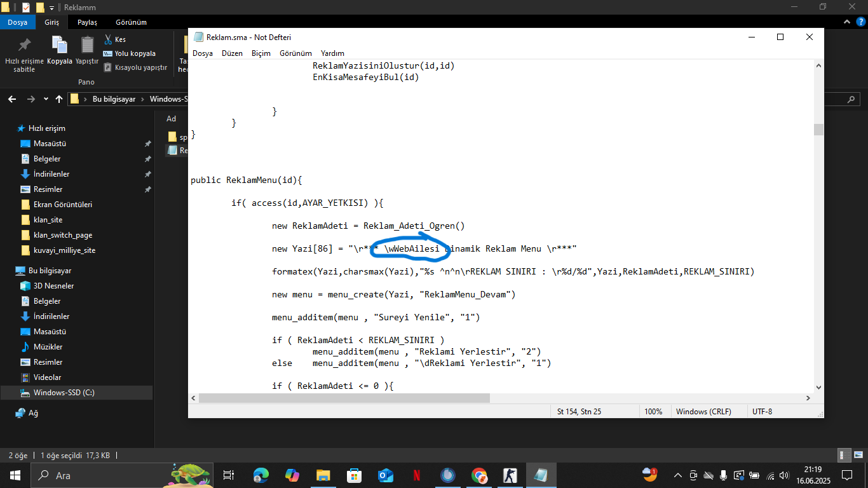Click the Yapıştır clipboard icon
The height and width of the screenshot is (488, 868).
87,50
